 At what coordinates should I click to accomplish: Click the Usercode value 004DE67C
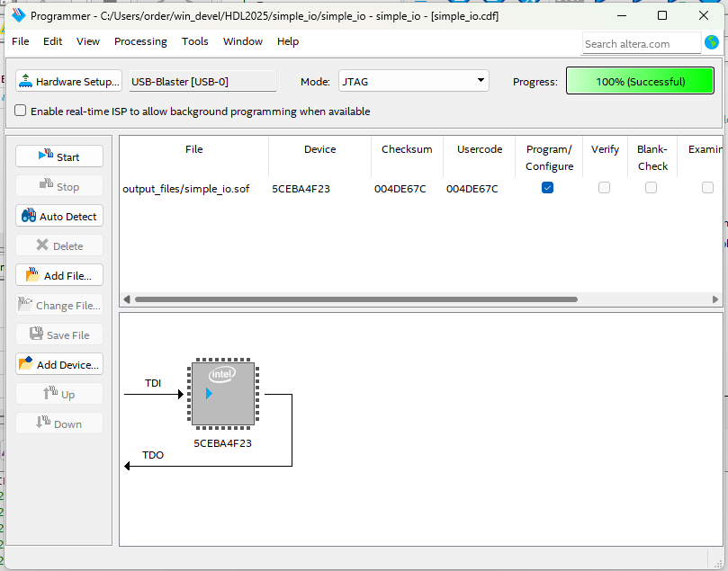coord(472,189)
